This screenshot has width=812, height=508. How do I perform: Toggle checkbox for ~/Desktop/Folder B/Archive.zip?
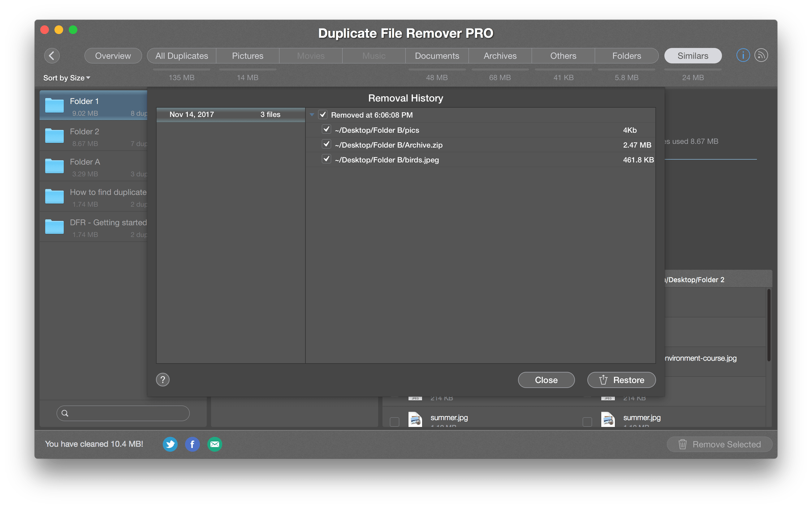(326, 144)
